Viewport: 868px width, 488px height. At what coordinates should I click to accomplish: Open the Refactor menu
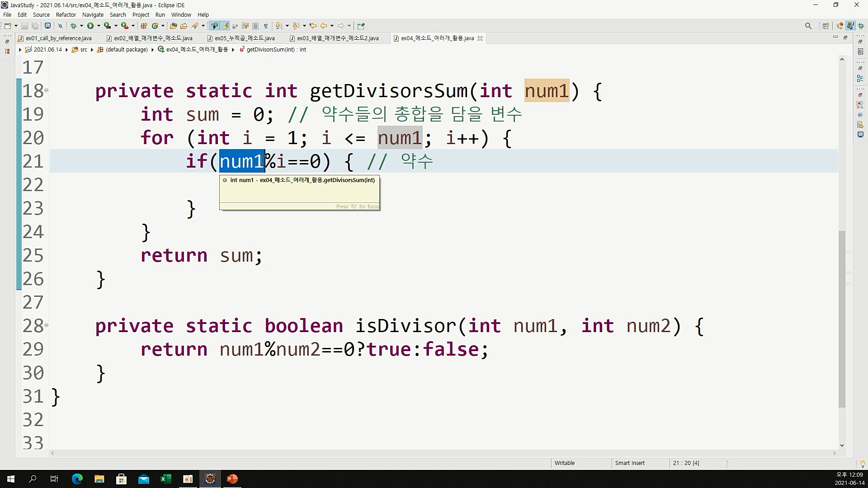click(66, 14)
